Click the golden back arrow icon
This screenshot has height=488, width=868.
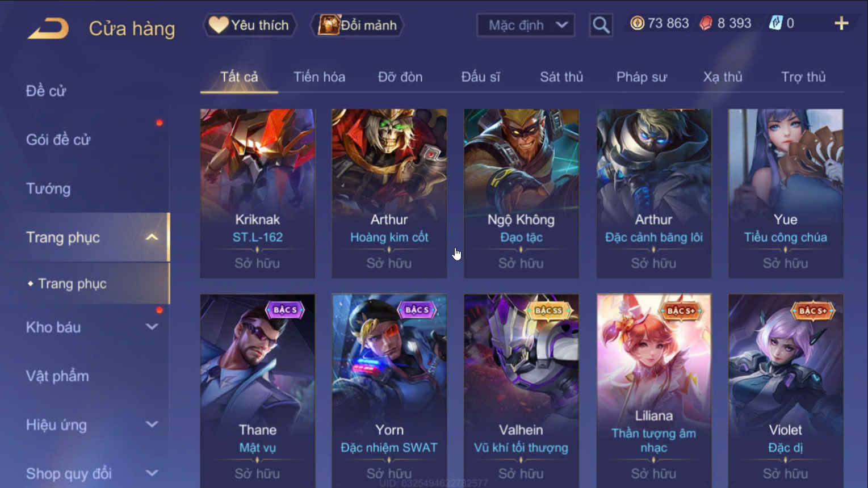pos(48,28)
